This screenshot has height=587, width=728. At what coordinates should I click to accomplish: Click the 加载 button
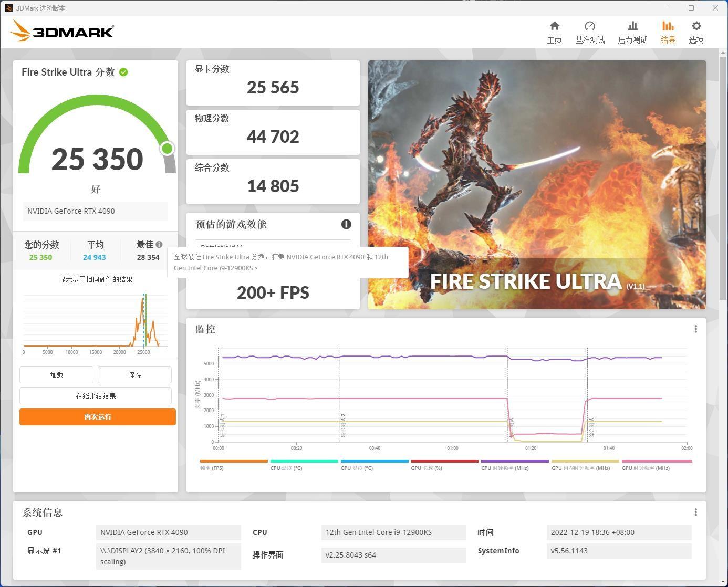click(56, 375)
